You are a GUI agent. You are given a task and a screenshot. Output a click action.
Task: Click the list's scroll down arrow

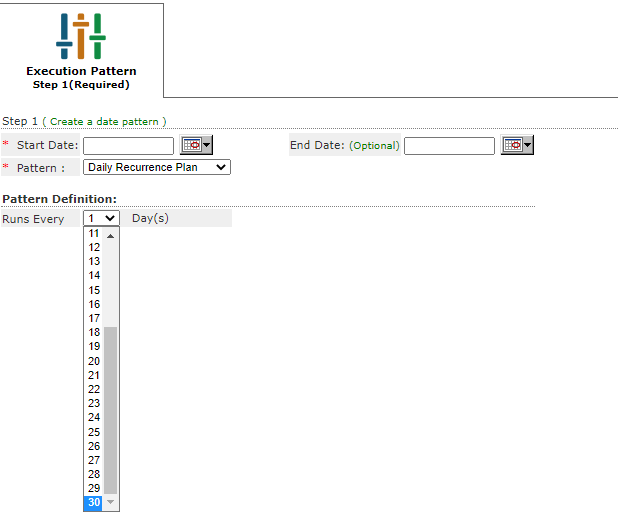[110, 502]
